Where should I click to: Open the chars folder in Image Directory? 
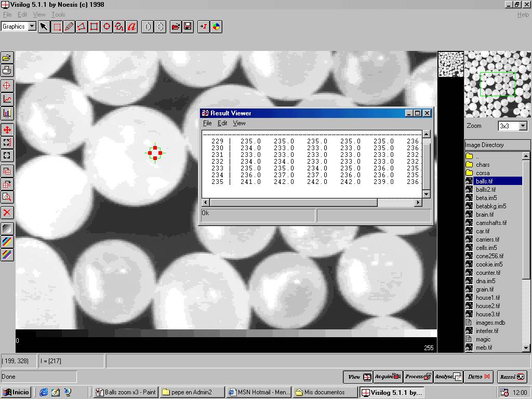click(x=483, y=165)
